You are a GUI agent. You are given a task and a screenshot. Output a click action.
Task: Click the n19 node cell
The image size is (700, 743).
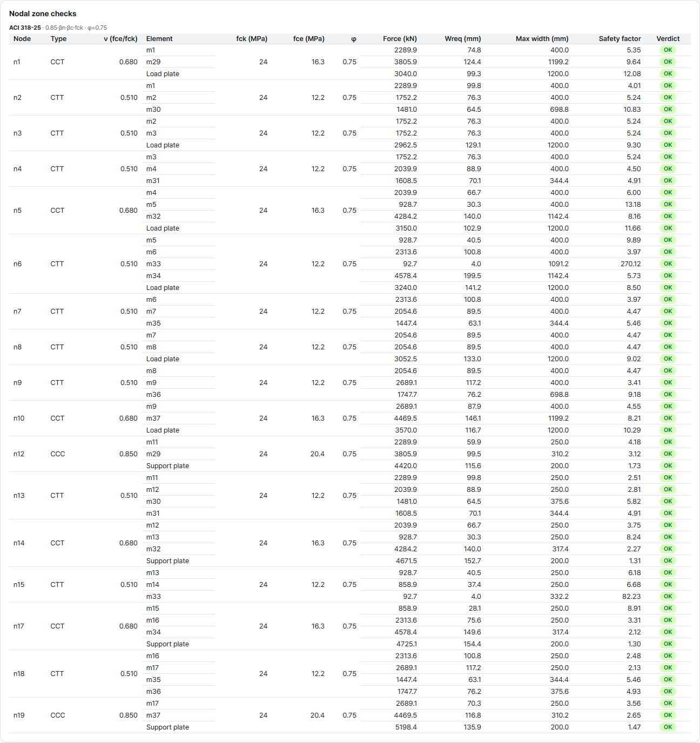[19, 715]
